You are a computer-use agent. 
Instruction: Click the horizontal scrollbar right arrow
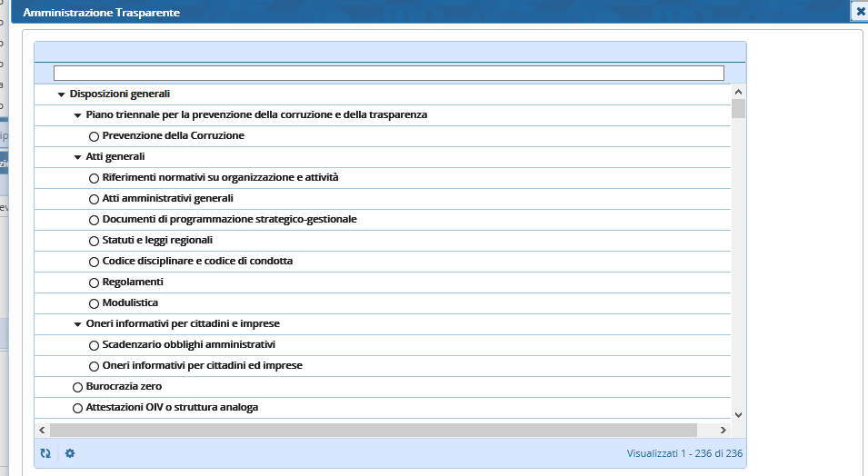723,430
